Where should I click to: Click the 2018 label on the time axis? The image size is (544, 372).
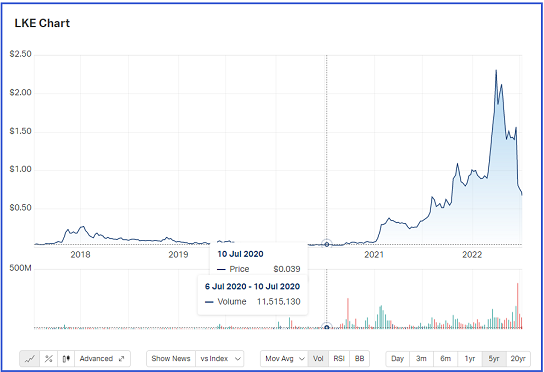coord(80,255)
